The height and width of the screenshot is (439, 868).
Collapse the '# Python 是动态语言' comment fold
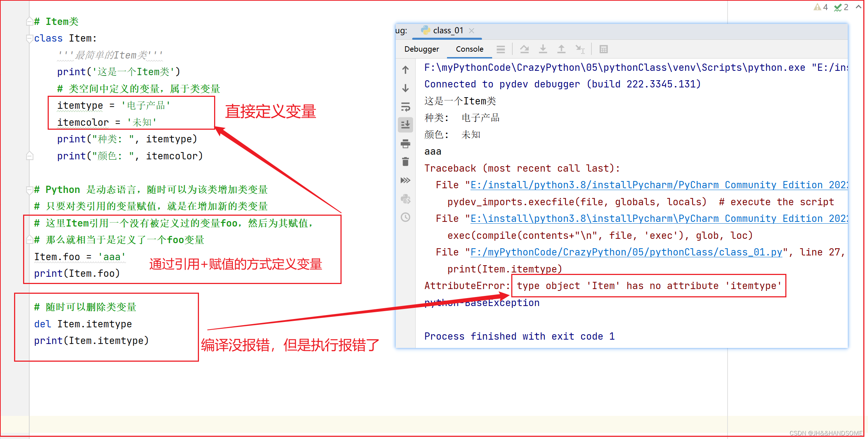[30, 190]
